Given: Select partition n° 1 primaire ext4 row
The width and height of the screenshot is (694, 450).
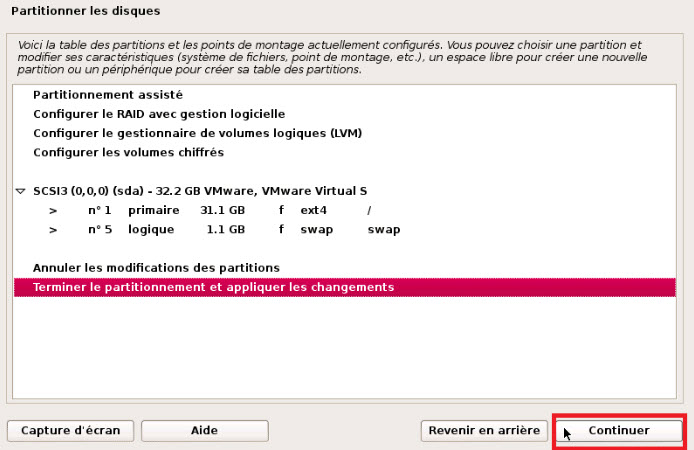Looking at the screenshot, I should [x=344, y=210].
